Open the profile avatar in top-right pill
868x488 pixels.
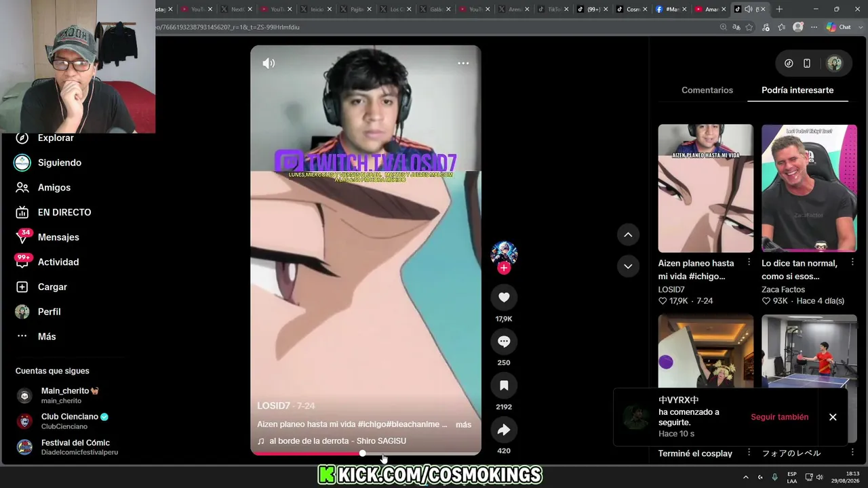834,64
